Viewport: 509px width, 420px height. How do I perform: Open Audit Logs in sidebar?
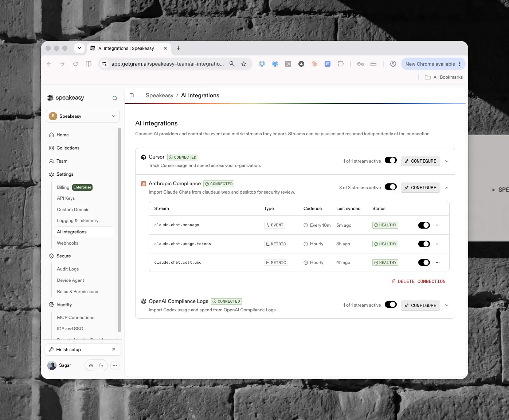pos(68,269)
